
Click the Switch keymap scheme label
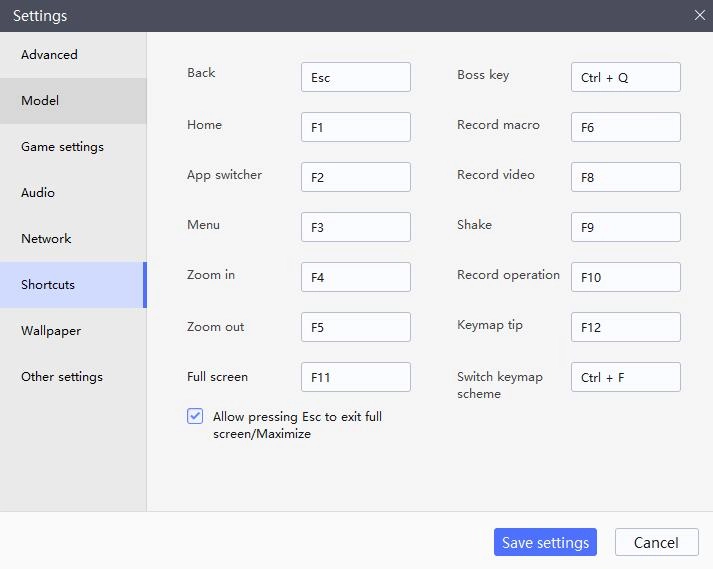500,385
